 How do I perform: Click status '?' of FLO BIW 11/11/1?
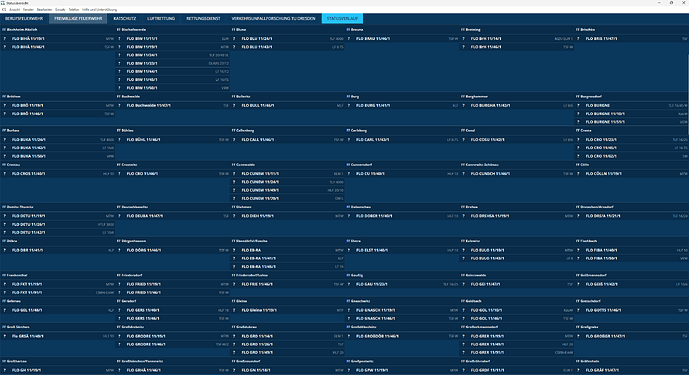(120, 39)
